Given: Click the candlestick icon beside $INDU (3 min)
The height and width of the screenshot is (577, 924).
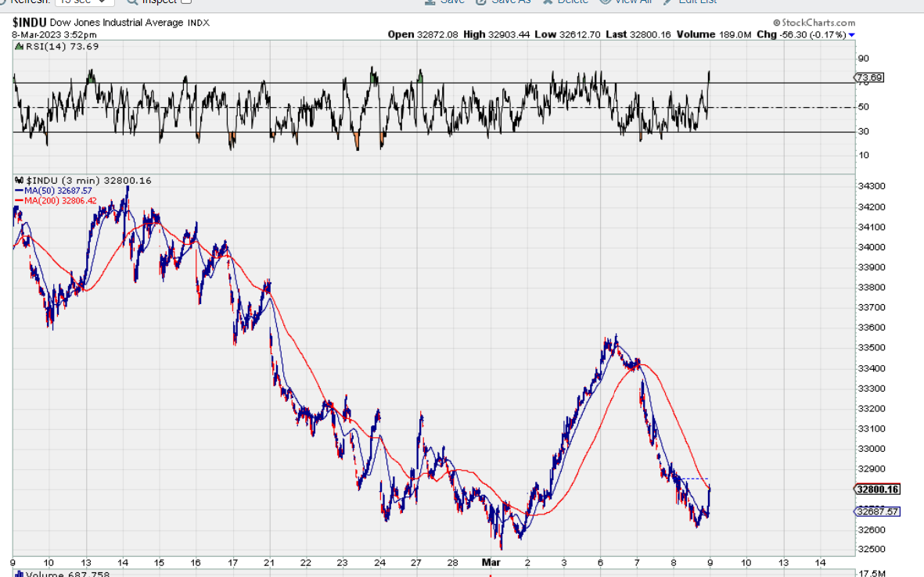Looking at the screenshot, I should [x=19, y=181].
